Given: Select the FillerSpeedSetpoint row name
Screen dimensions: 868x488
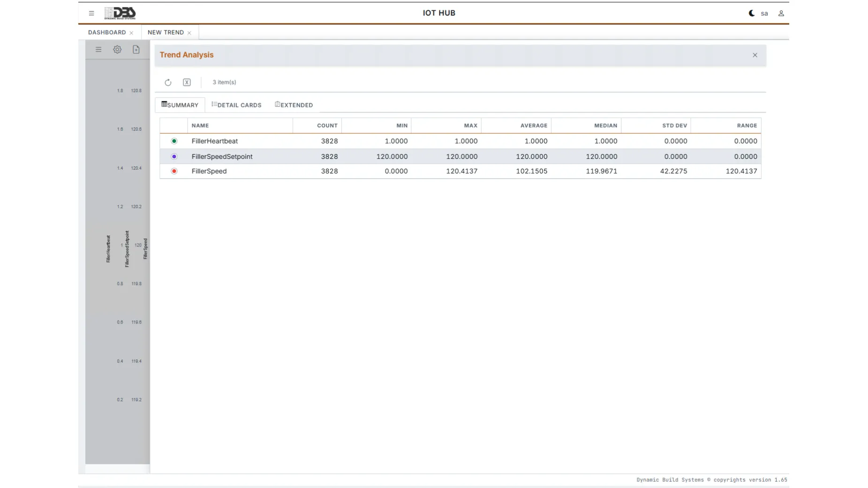Looking at the screenshot, I should point(222,157).
